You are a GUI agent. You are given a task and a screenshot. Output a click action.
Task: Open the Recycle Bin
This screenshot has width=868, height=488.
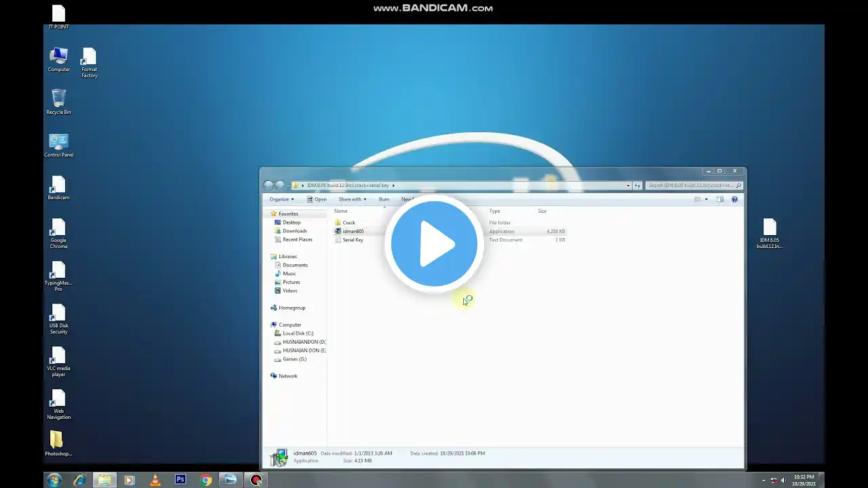(x=59, y=102)
